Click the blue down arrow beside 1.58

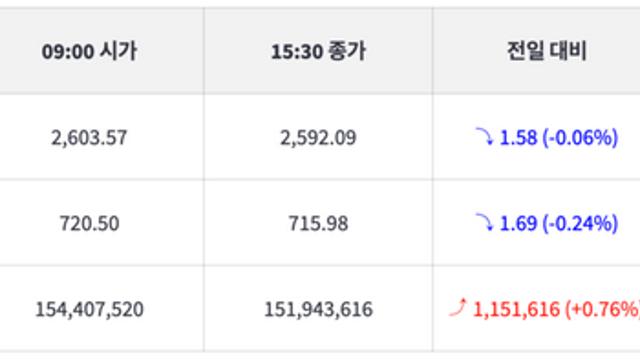point(484,136)
